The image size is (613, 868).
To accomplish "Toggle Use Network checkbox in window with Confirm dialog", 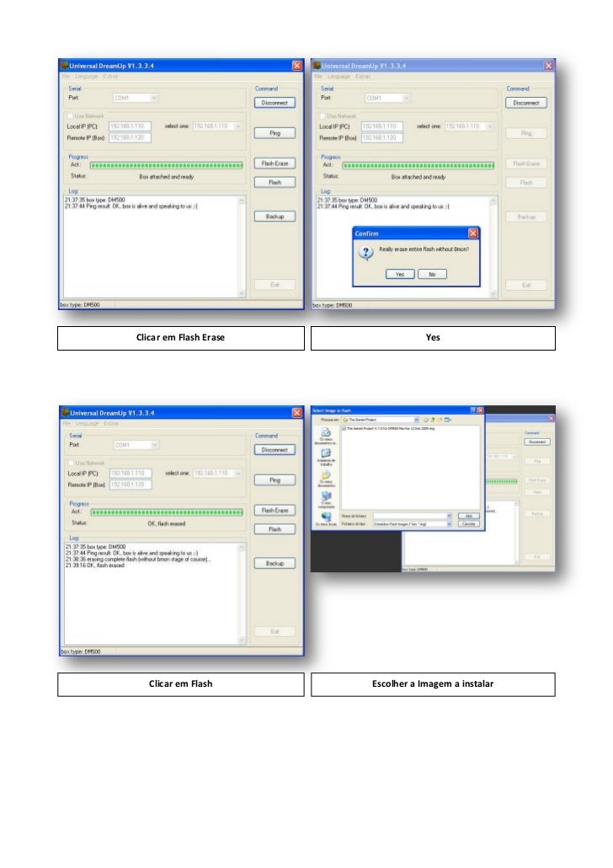I will click(322, 115).
